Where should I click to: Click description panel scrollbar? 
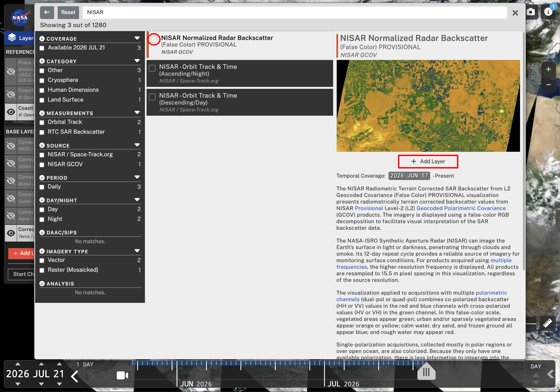[x=524, y=151]
